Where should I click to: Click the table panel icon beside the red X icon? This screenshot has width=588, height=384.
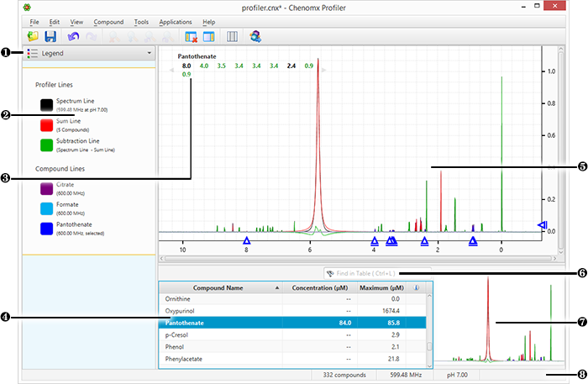[208, 36]
